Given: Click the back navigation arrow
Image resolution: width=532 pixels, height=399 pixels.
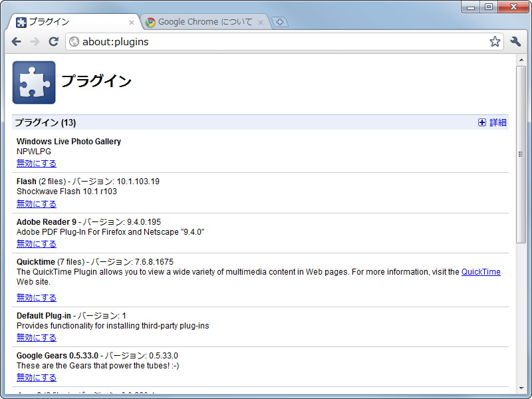Looking at the screenshot, I should pyautogui.click(x=16, y=41).
